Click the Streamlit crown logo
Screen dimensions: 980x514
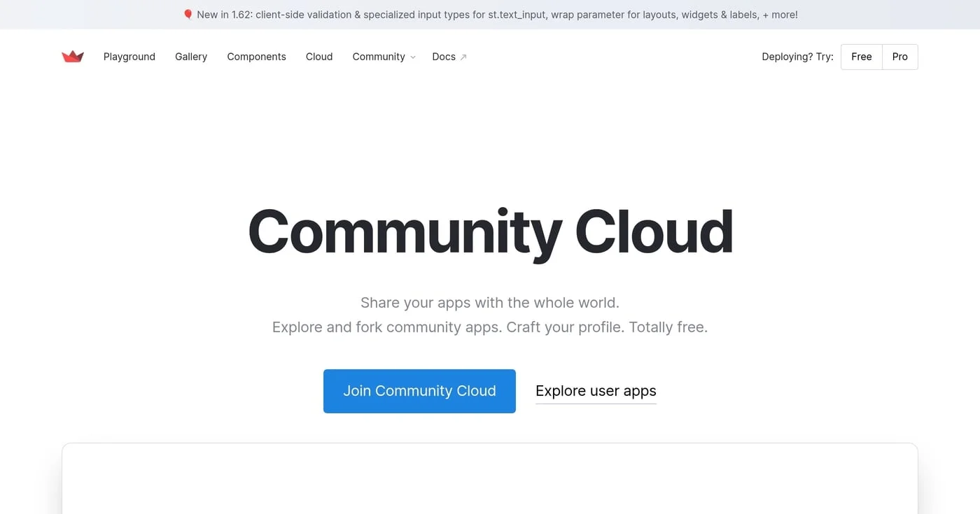click(x=73, y=57)
